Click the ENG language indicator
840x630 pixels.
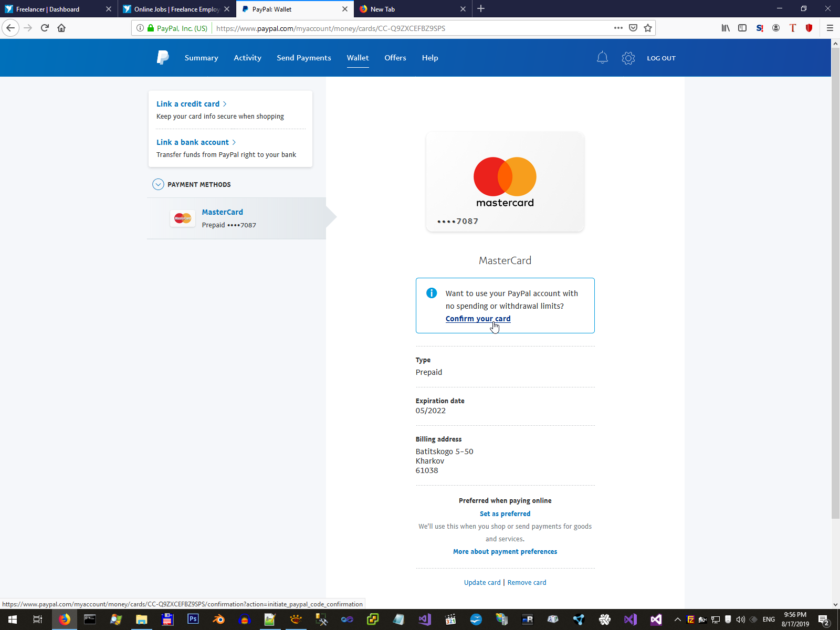pos(769,619)
